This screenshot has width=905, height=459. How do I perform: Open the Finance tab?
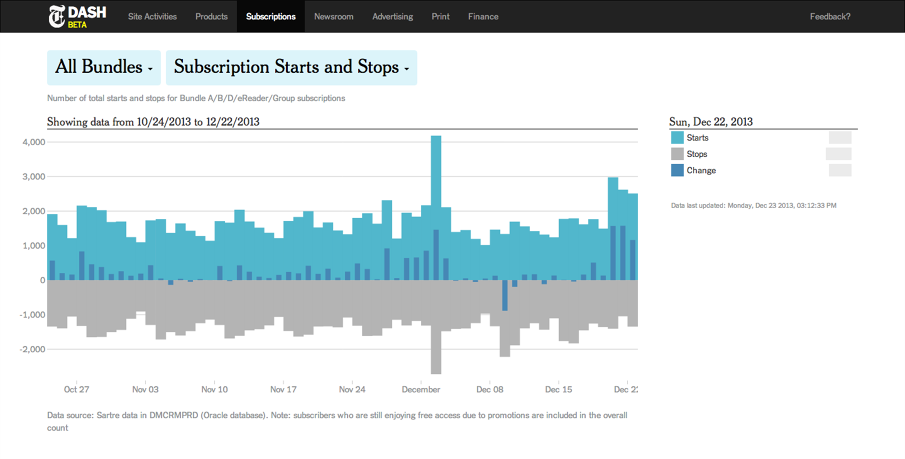(482, 17)
